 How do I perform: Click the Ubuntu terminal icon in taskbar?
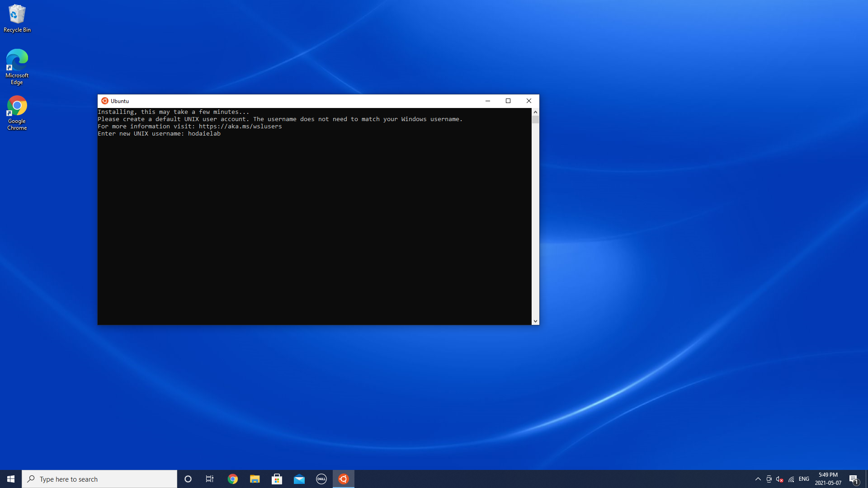tap(344, 479)
